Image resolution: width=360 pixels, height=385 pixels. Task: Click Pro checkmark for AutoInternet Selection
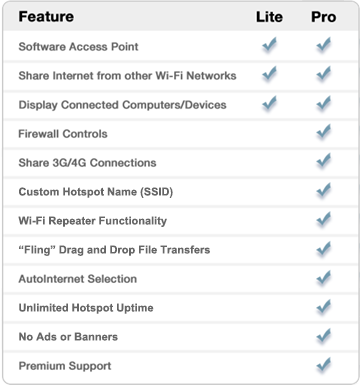pos(323,277)
